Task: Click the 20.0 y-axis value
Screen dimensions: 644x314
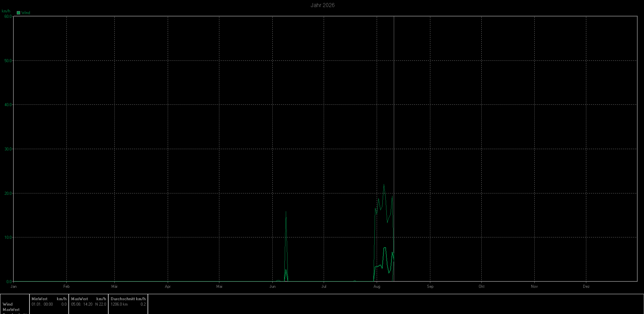Action: [x=8, y=193]
